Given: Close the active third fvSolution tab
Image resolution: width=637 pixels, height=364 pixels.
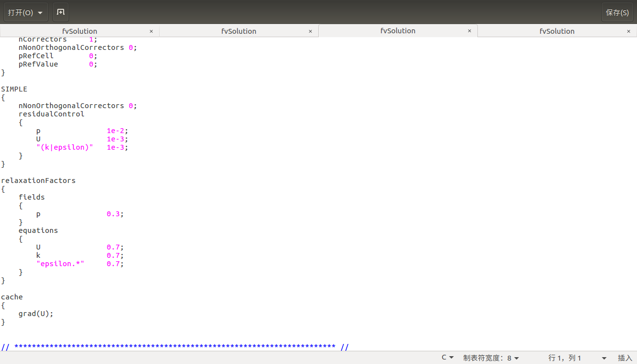Looking at the screenshot, I should (x=469, y=31).
